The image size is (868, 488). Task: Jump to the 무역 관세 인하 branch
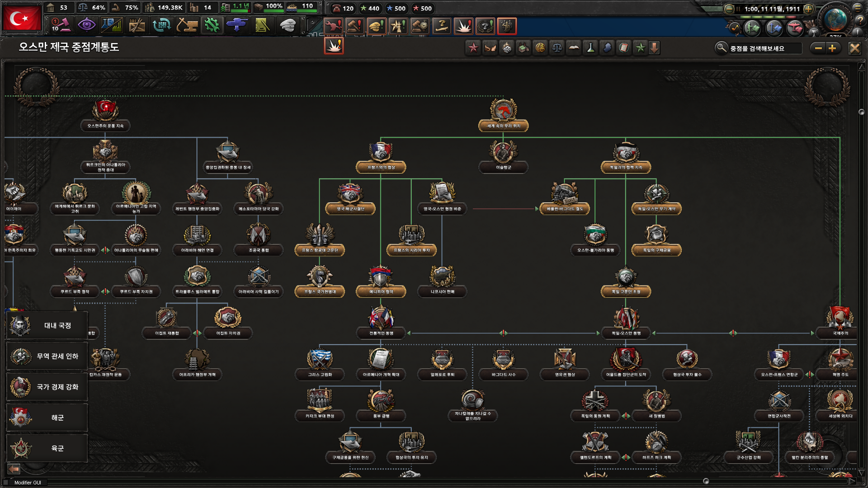pyautogui.click(x=47, y=356)
